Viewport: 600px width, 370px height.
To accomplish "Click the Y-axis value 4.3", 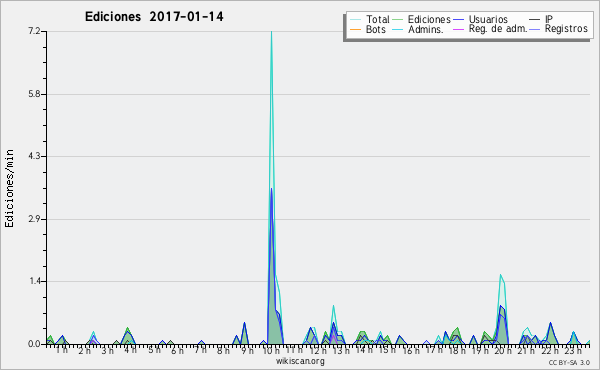I will pyautogui.click(x=34, y=156).
